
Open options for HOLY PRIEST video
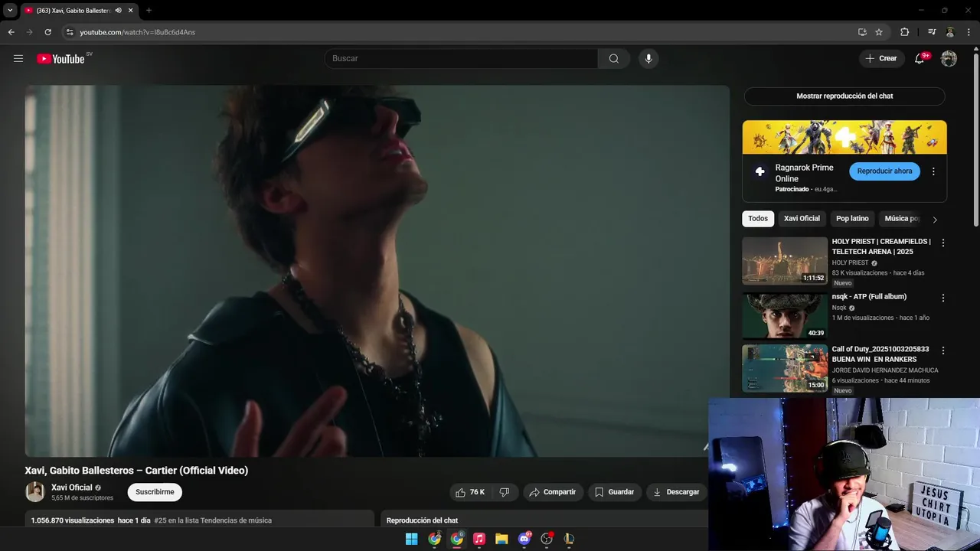[x=942, y=243]
